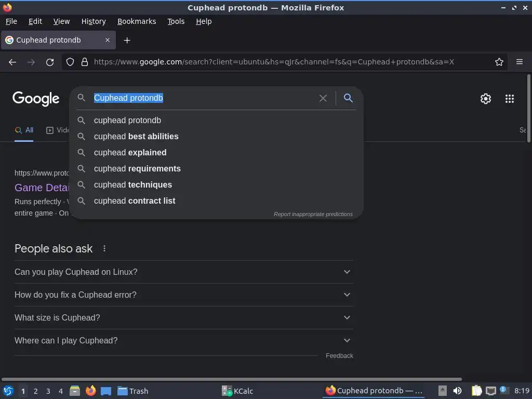Click the clock showing 8:19
532x399 pixels.
pos(522,391)
